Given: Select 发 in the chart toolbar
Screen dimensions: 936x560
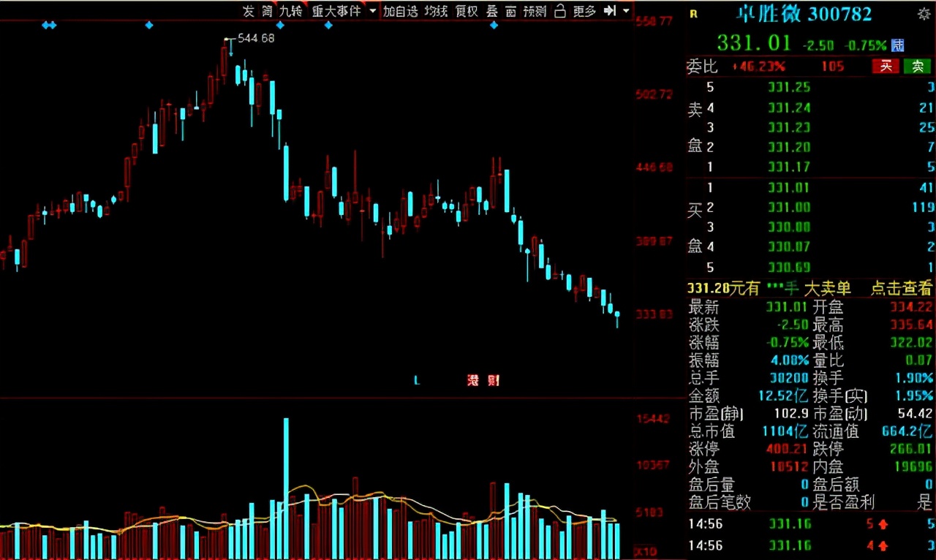Looking at the screenshot, I should pos(249,11).
